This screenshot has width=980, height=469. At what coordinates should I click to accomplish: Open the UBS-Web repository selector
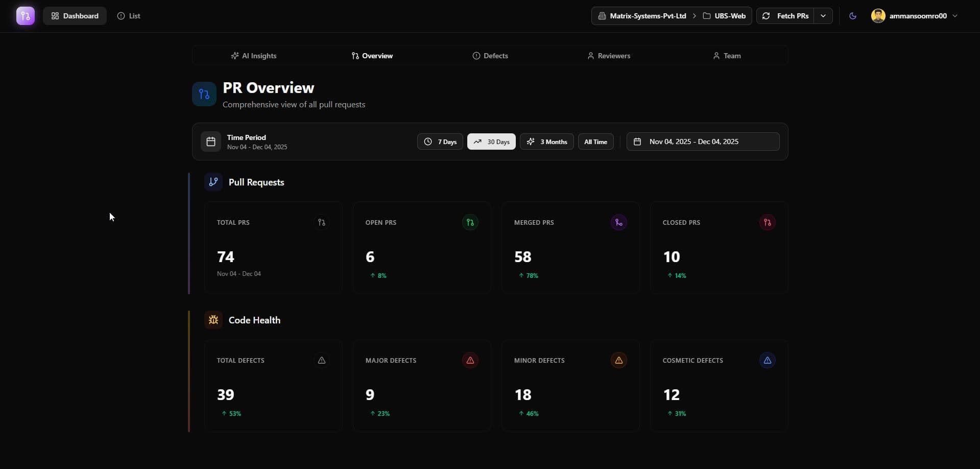click(x=724, y=16)
